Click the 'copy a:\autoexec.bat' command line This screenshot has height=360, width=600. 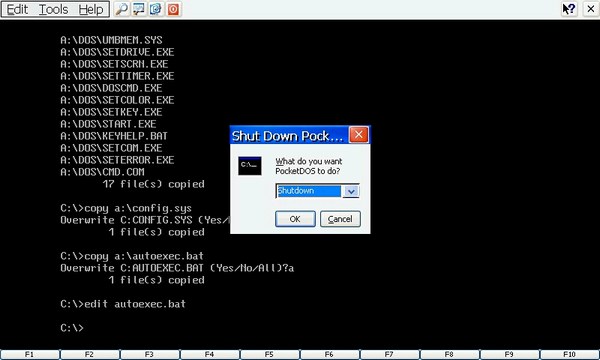coord(132,256)
